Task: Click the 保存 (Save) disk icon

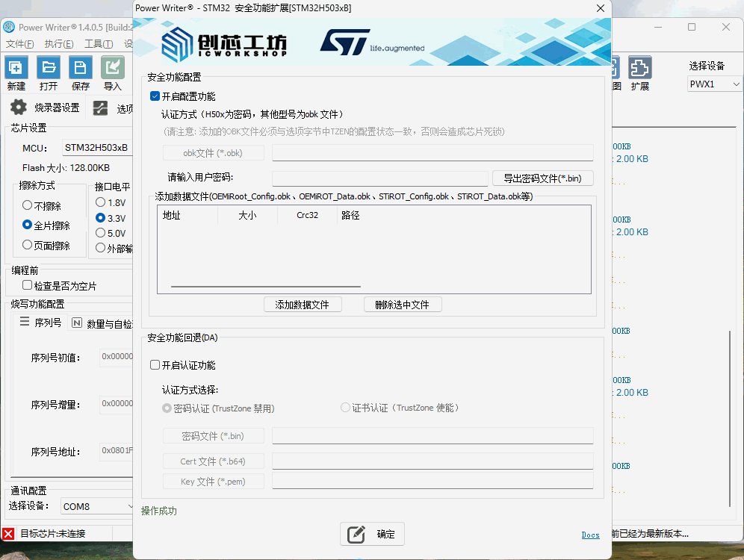Action: click(x=81, y=68)
